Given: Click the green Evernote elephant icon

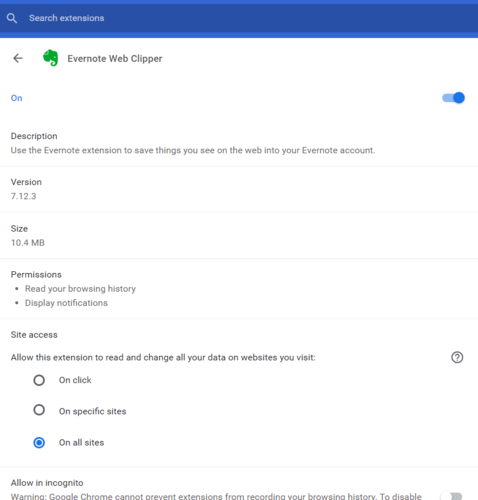Looking at the screenshot, I should (51, 58).
